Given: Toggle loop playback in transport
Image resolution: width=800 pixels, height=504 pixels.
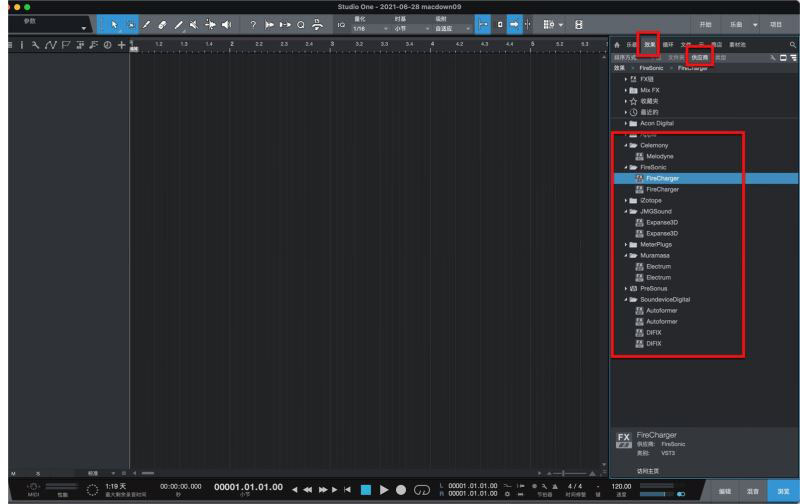Looking at the screenshot, I should pyautogui.click(x=422, y=490).
